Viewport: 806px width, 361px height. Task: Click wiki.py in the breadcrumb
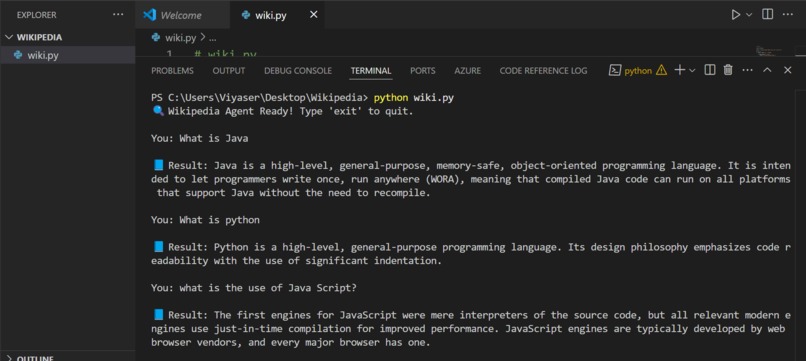point(180,38)
